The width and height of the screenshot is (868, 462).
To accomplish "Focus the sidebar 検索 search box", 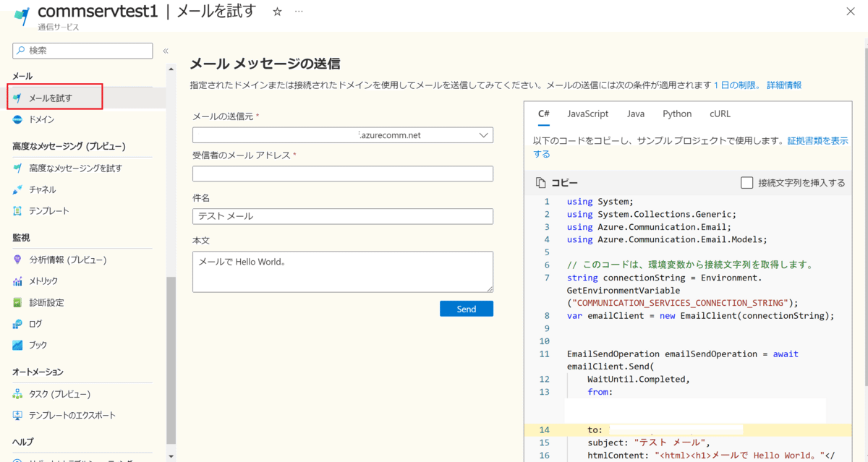I will click(x=82, y=51).
